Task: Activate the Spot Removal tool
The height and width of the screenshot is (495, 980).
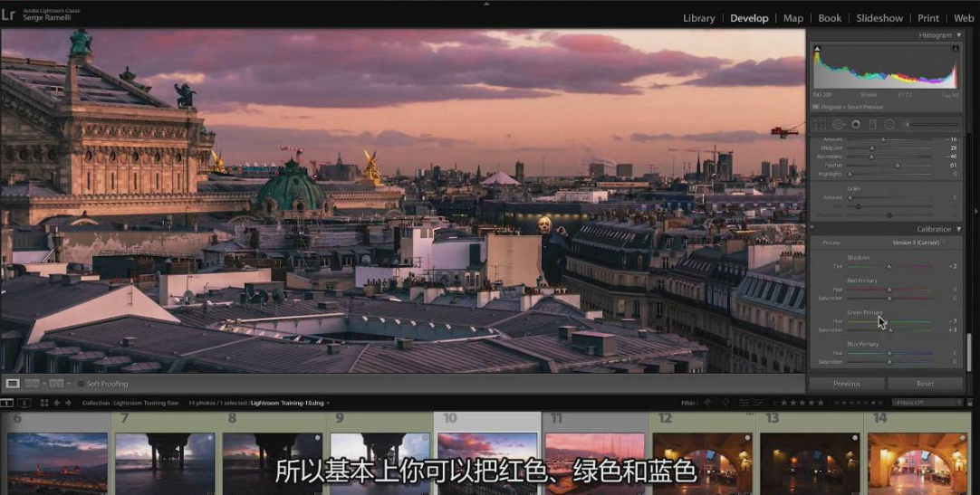Action: tap(838, 124)
